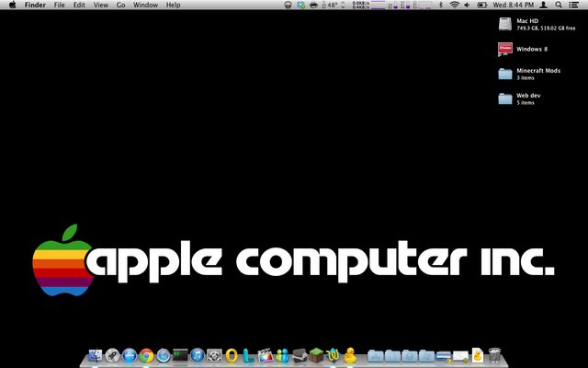The width and height of the screenshot is (588, 368).
Task: Open the Wi-Fi status menu
Action: click(455, 5)
